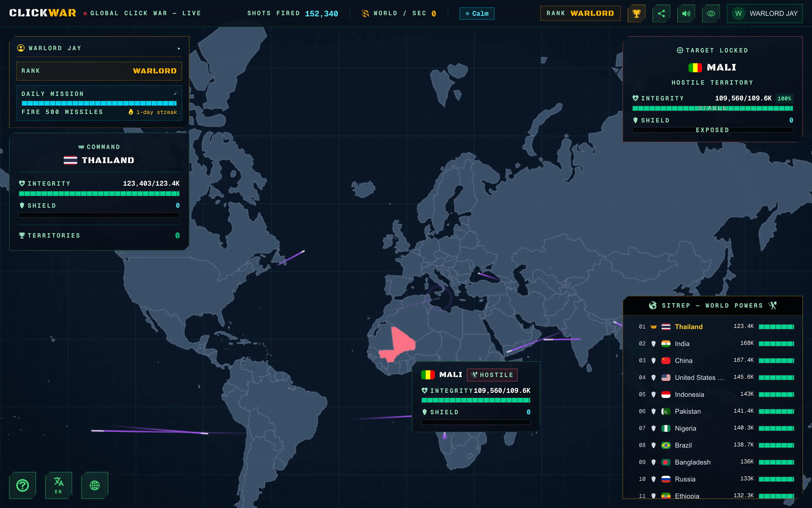Open the Warlord Jay account button
812x508 pixels.
tap(765, 14)
